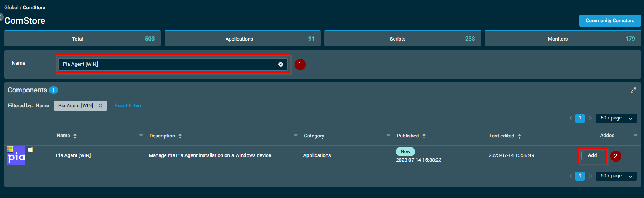Select page 1 in the bottom pagination
This screenshot has height=198, width=644.
580,176
